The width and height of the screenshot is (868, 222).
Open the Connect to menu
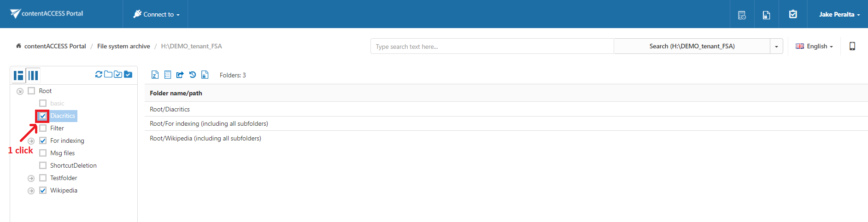[157, 14]
